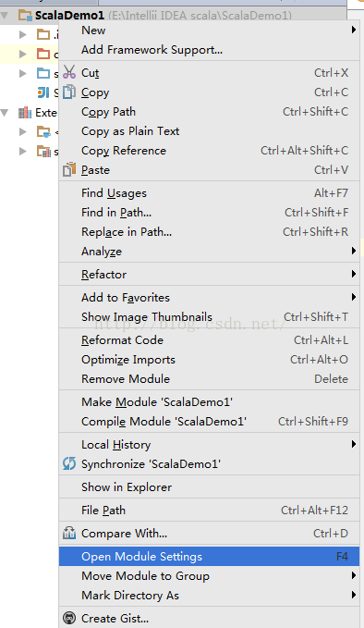Image resolution: width=364 pixels, height=628 pixels.
Task: Collapse the External Libraries tree node
Action: coord(5,113)
